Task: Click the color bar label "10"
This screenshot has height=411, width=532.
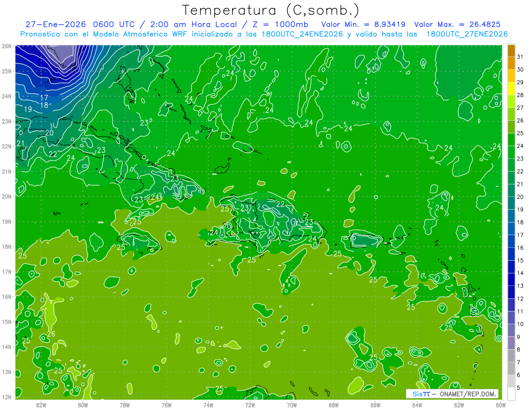Action: pos(520,324)
